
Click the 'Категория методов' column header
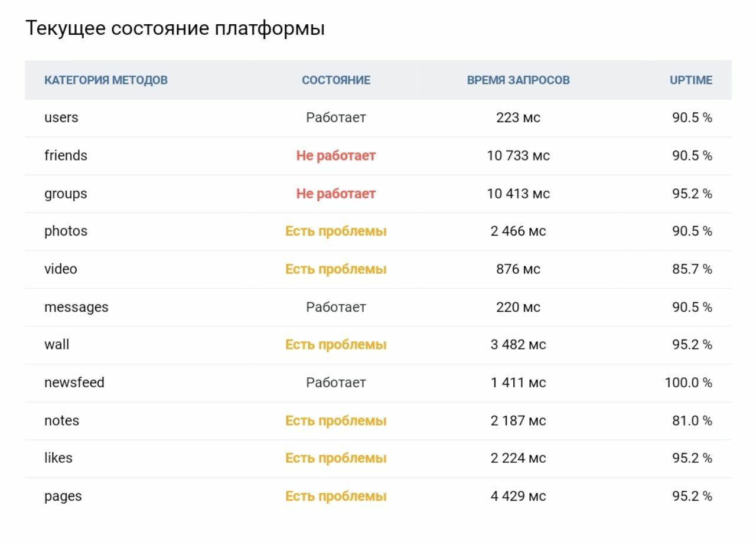click(106, 80)
